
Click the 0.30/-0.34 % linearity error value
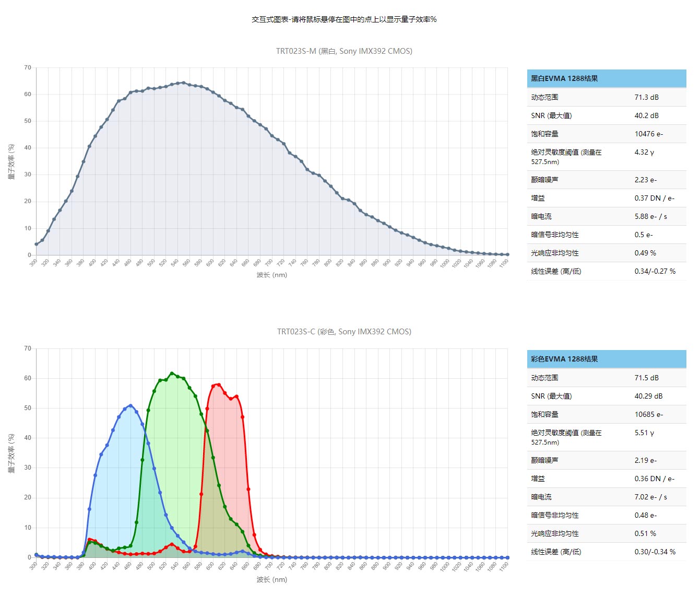(655, 552)
